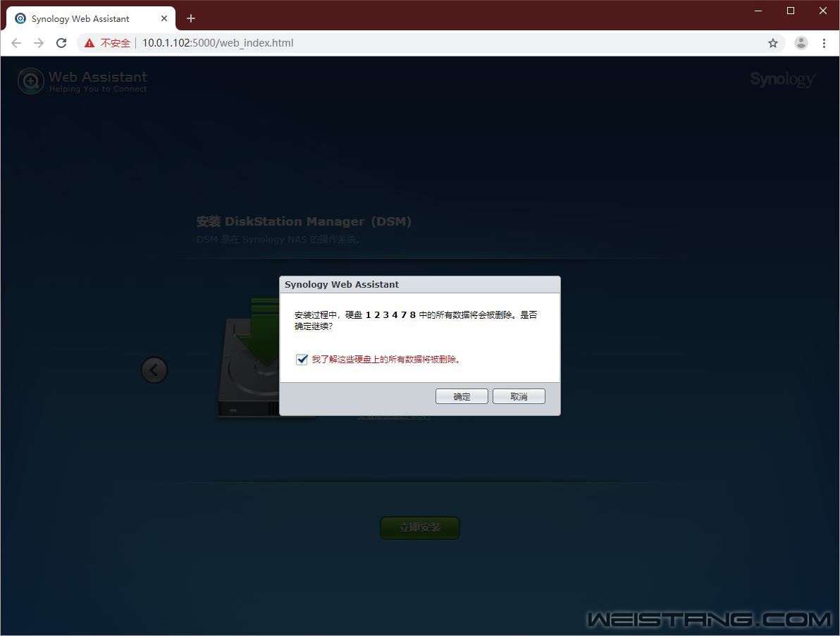840x636 pixels.
Task: Click the 立即安装 install button
Action: click(420, 527)
